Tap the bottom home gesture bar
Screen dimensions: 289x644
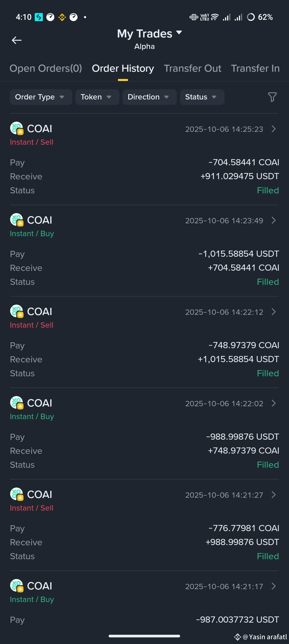(x=144, y=636)
